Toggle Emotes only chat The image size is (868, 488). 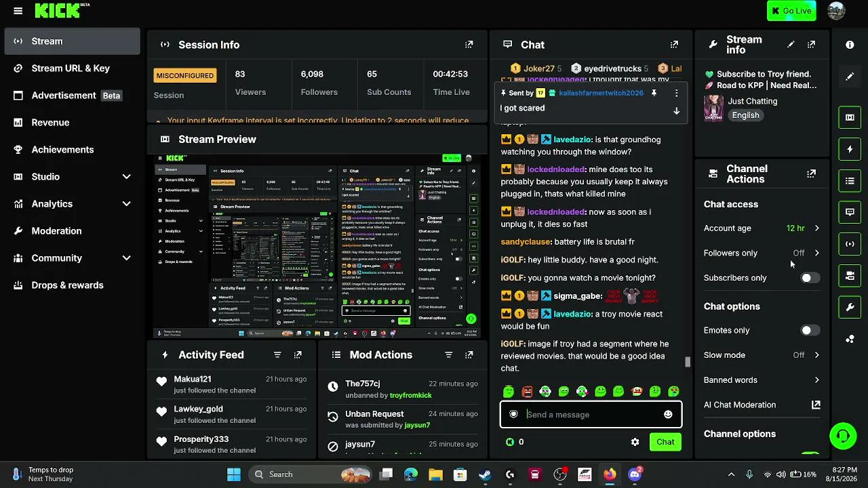(x=810, y=330)
